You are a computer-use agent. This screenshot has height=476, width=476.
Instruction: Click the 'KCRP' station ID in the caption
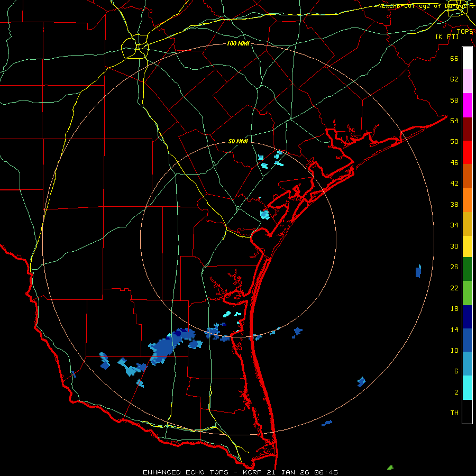pyautogui.click(x=252, y=472)
